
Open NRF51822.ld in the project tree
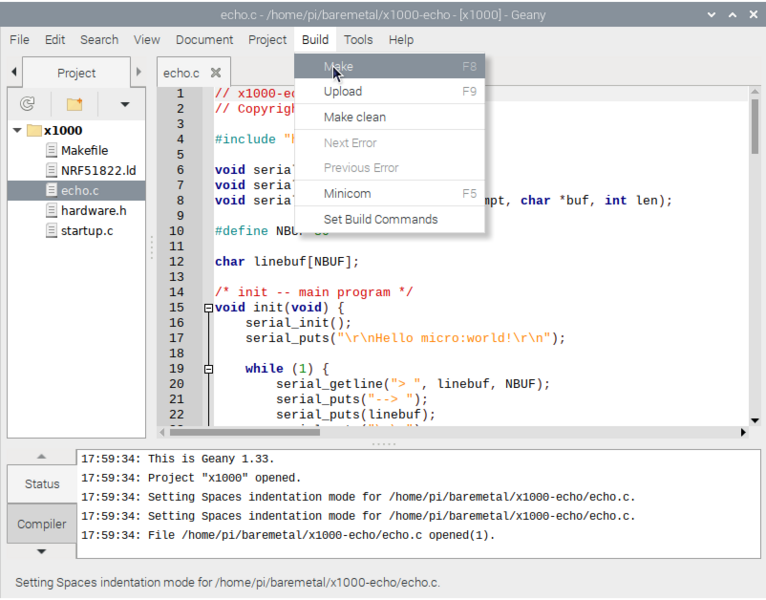98,171
